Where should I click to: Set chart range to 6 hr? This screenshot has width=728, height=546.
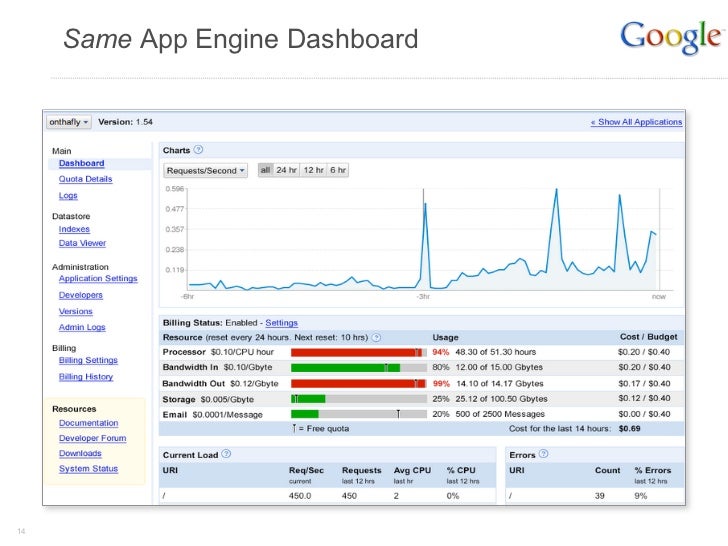[x=338, y=170]
